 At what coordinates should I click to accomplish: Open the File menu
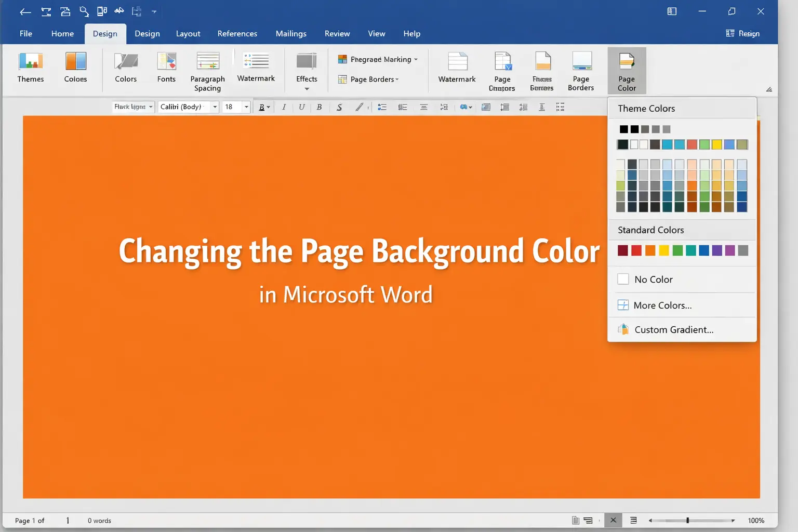click(x=26, y=33)
